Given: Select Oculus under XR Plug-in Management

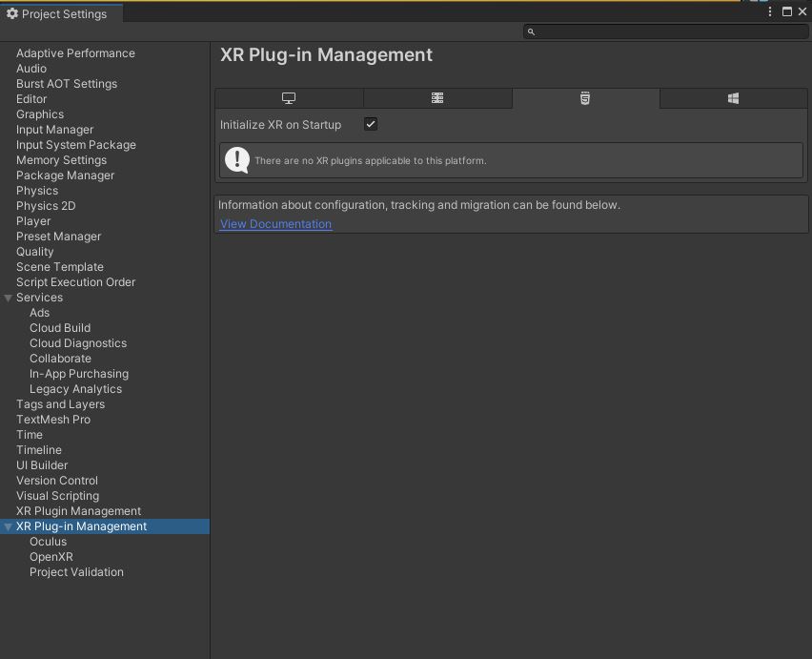Looking at the screenshot, I should click(48, 541).
